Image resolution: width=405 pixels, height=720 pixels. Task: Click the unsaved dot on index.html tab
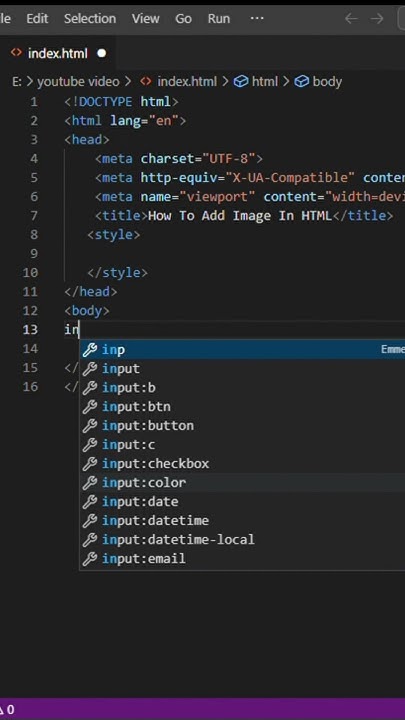[x=101, y=53]
